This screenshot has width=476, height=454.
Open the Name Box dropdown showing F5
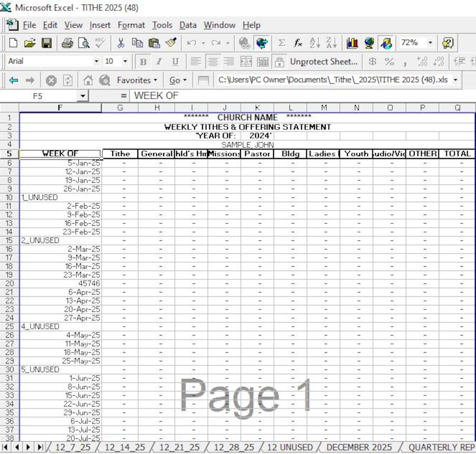pos(82,96)
